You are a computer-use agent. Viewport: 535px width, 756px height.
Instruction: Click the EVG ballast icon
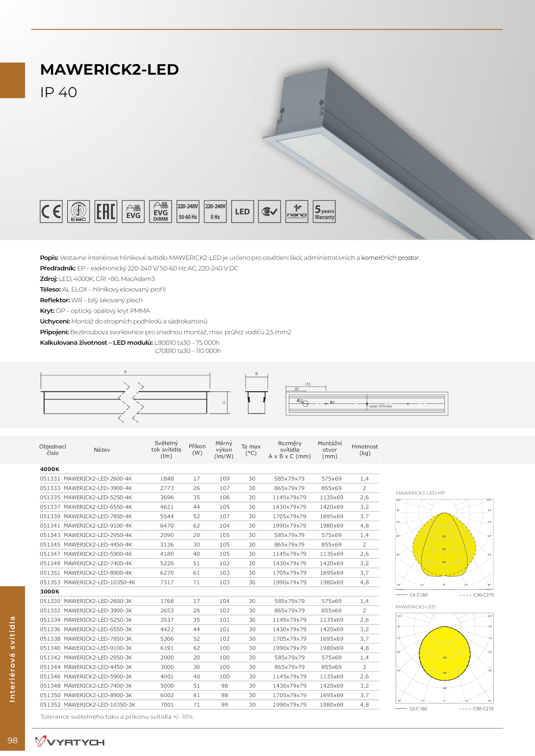[x=133, y=211]
